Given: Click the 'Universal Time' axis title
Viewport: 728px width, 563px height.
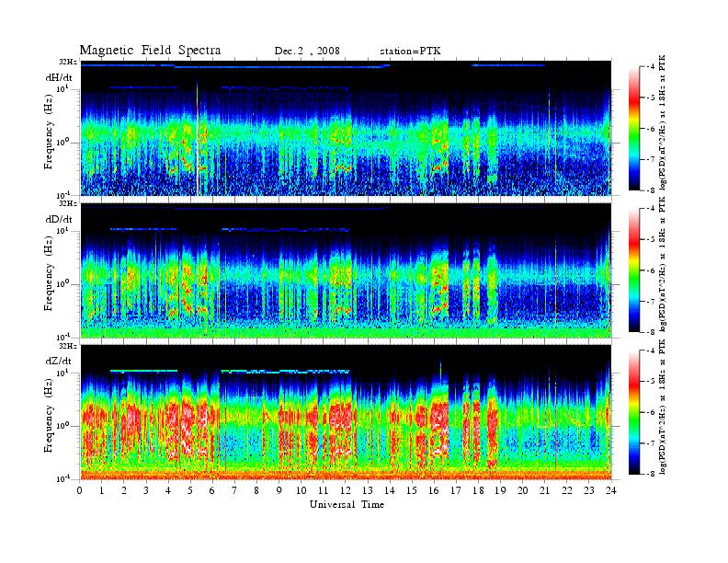Looking at the screenshot, I should (x=347, y=504).
